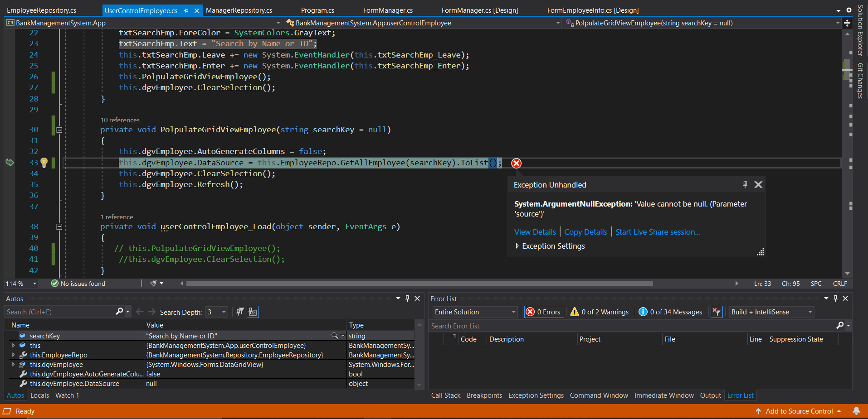This screenshot has width=868, height=419.
Task: Toggle the 0 of 2 Warnings filter
Action: [600, 312]
